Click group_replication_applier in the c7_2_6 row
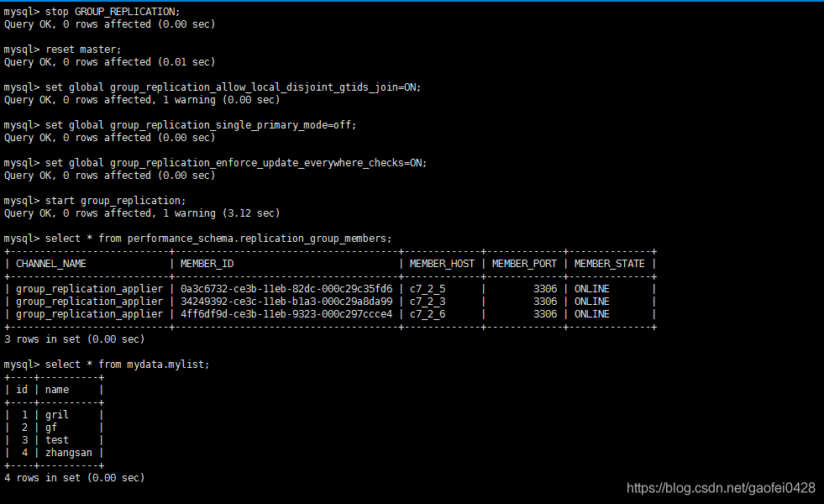Viewport: 824px width, 504px height. (x=89, y=314)
